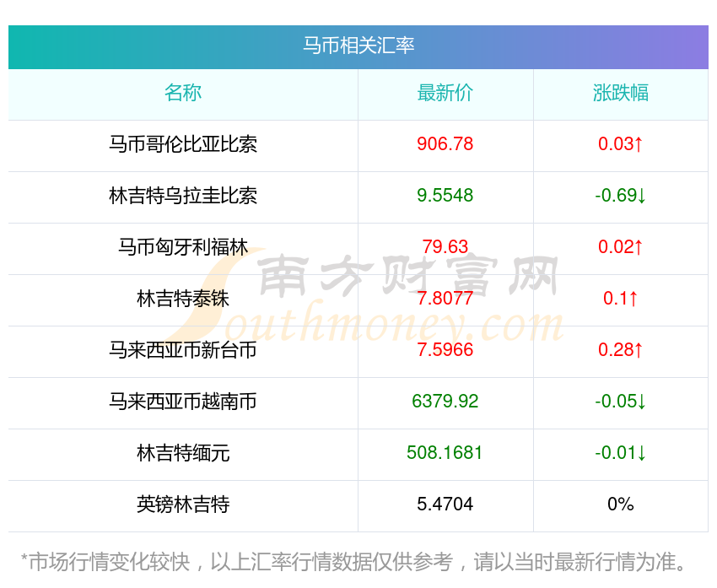Select the 名称 column header
The height and width of the screenshot is (588, 717).
point(183,93)
